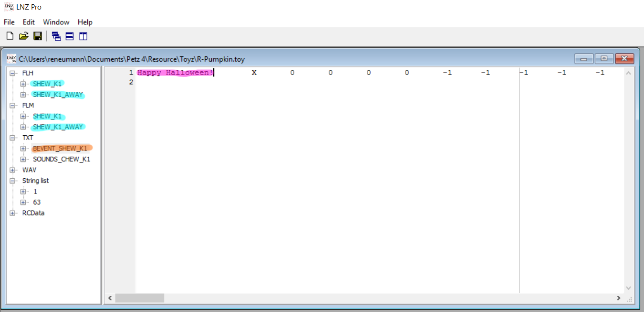Click the horizontal scrollbar thumb in the editor

[x=139, y=298]
